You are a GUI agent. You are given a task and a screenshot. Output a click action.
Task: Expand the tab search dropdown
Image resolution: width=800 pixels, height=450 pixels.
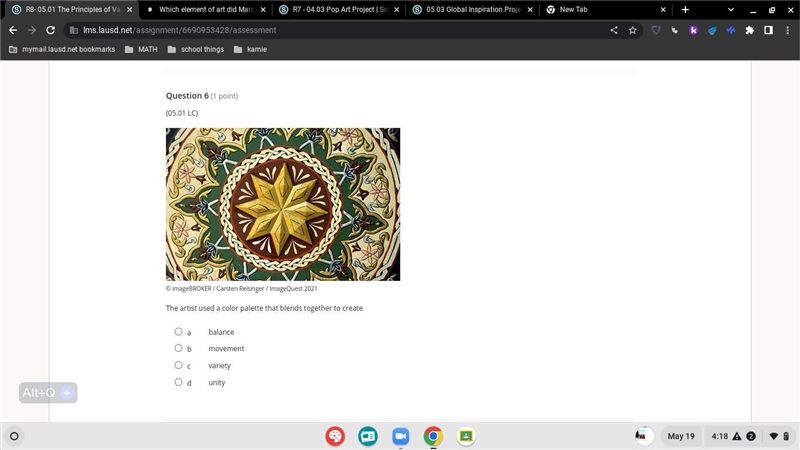pyautogui.click(x=731, y=10)
